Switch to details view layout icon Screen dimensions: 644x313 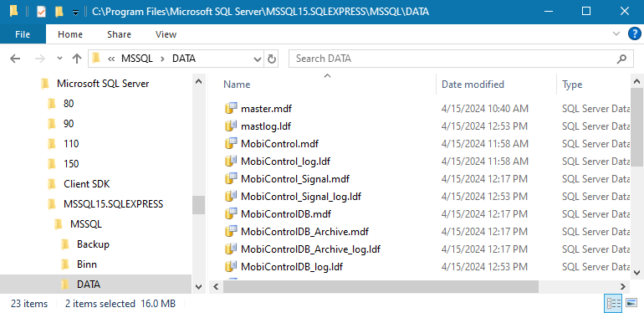[614, 304]
